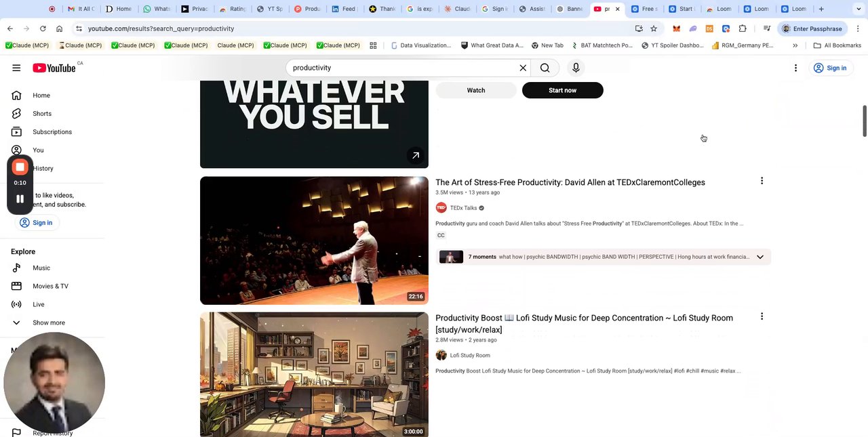Click the browser address bar URL
Viewport: 868px width, 437px height.
161,28
